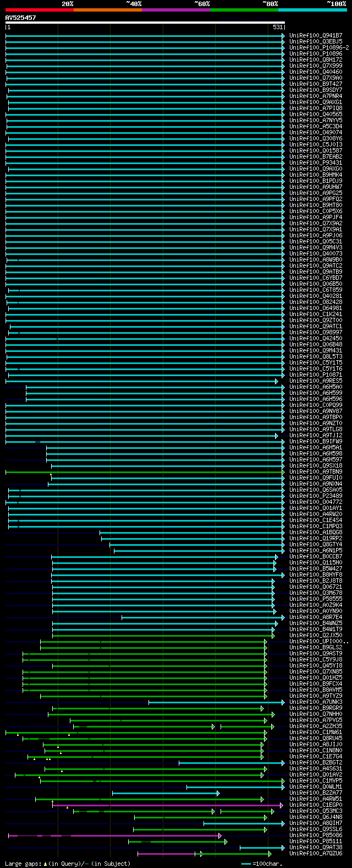
Task: Select the UniRef100_C1K241 entry
Action: tap(316, 314)
